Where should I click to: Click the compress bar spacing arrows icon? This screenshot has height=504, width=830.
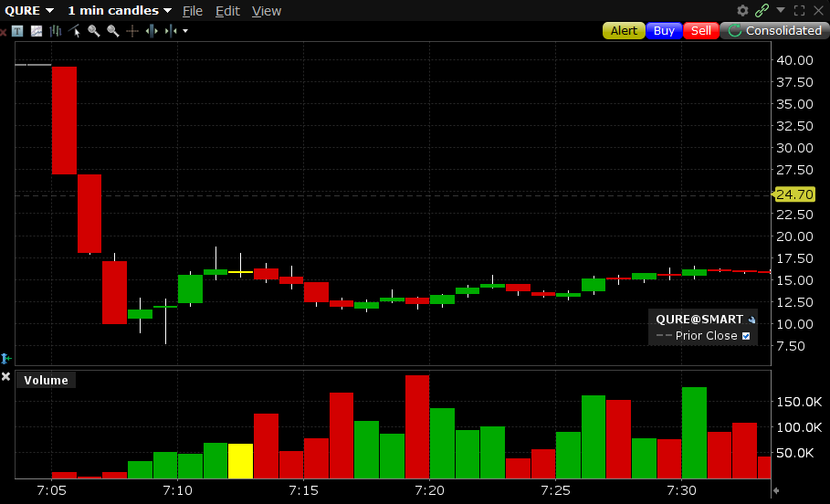pyautogui.click(x=171, y=31)
